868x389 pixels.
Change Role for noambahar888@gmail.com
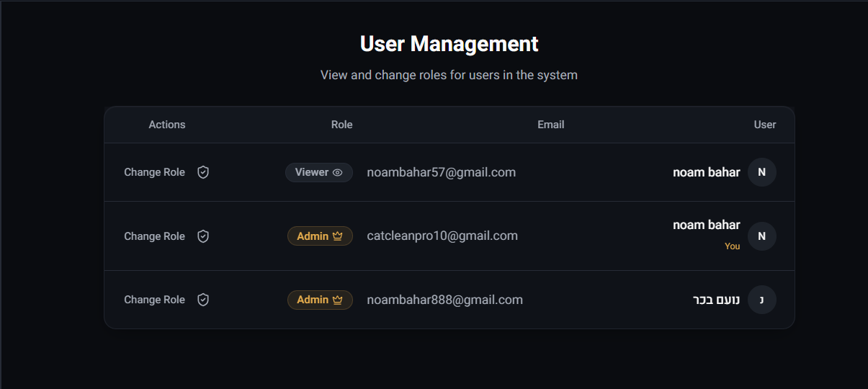166,300
